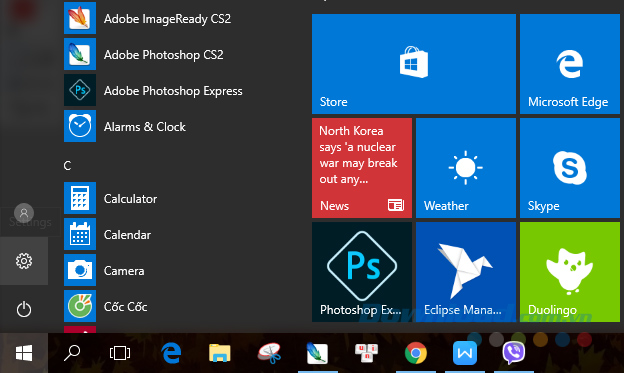Open the blue W app on taskbar
Viewport: 624px width, 373px height.
pyautogui.click(x=464, y=353)
